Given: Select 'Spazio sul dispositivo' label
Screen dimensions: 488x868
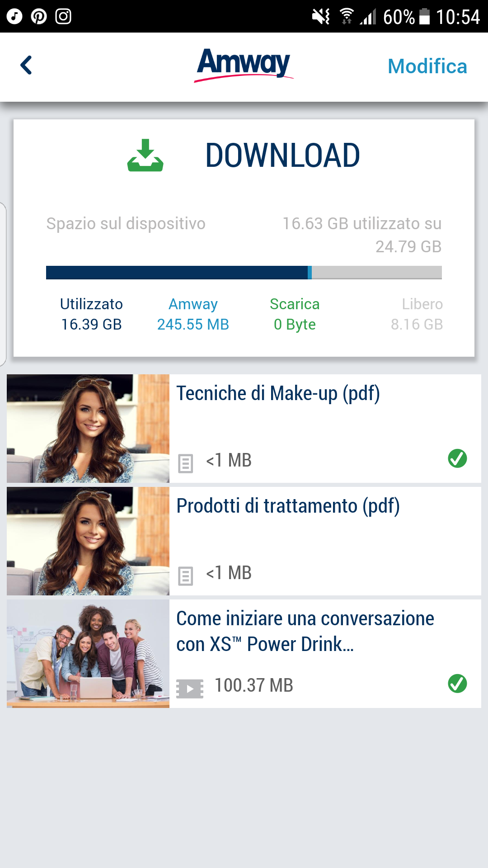Looking at the screenshot, I should pos(126,223).
